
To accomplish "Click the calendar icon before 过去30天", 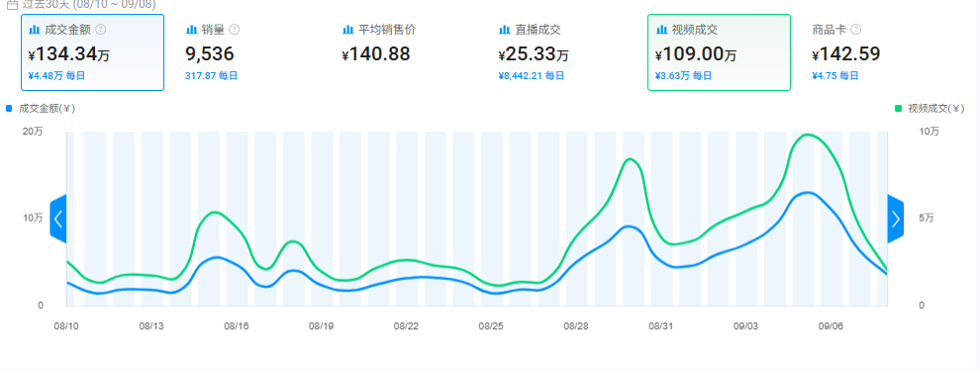I will click(12, 4).
